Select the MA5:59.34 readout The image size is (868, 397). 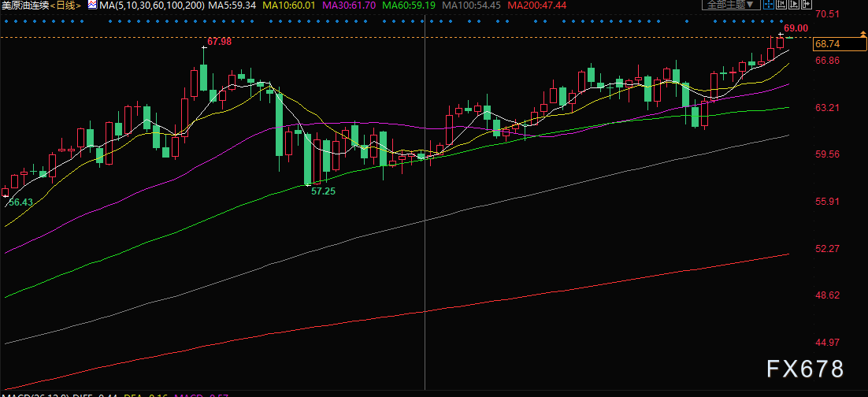point(232,6)
